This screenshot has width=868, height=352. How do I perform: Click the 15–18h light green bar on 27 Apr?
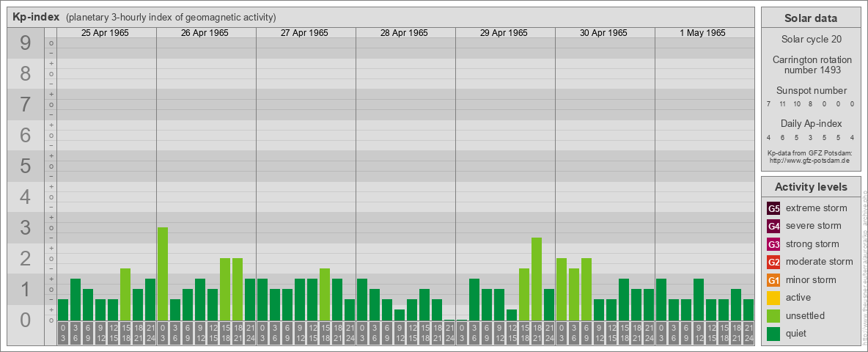pos(325,295)
